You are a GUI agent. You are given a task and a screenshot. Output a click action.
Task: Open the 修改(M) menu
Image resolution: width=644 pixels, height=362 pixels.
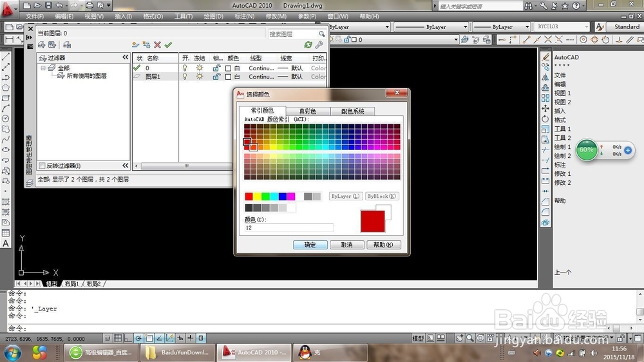click(x=276, y=17)
